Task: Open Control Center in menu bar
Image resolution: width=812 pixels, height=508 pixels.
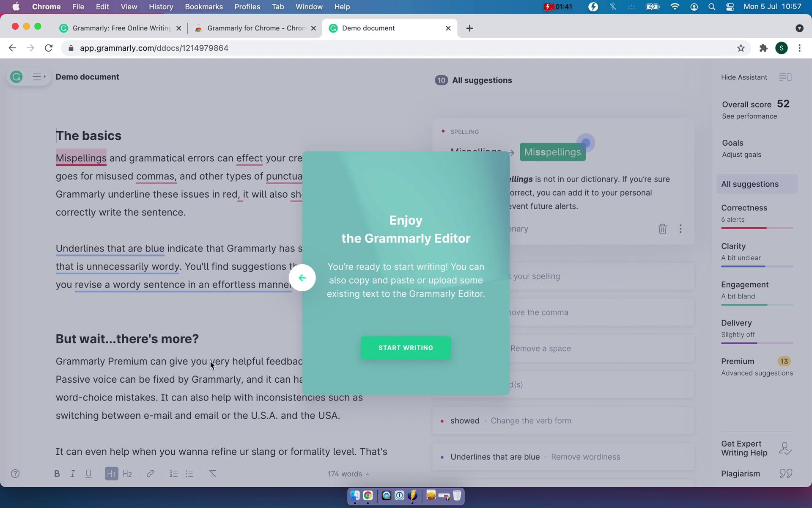Action: click(x=730, y=7)
